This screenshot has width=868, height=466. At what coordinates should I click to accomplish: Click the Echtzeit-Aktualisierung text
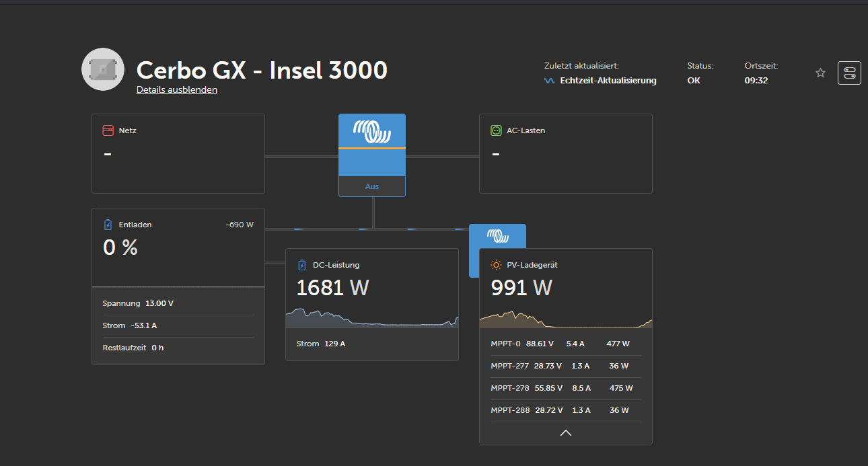[x=608, y=81]
